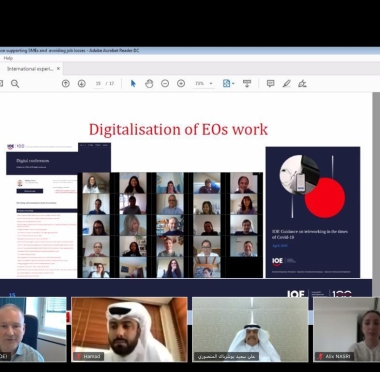Zoom in with the plus icon
Viewport: 380px width, 372px height.
tap(181, 83)
